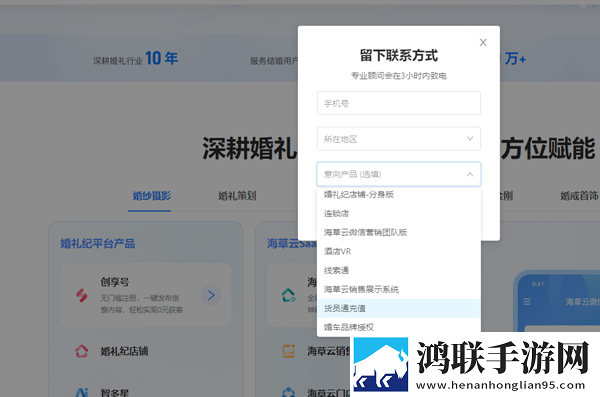Choose 海草云微信营销团队版 option
Viewport: 600px width, 397px height.
coord(399,232)
